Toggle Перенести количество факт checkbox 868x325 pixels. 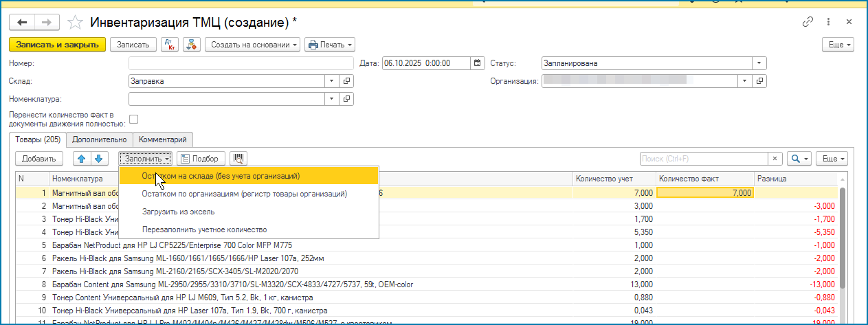[x=134, y=118]
